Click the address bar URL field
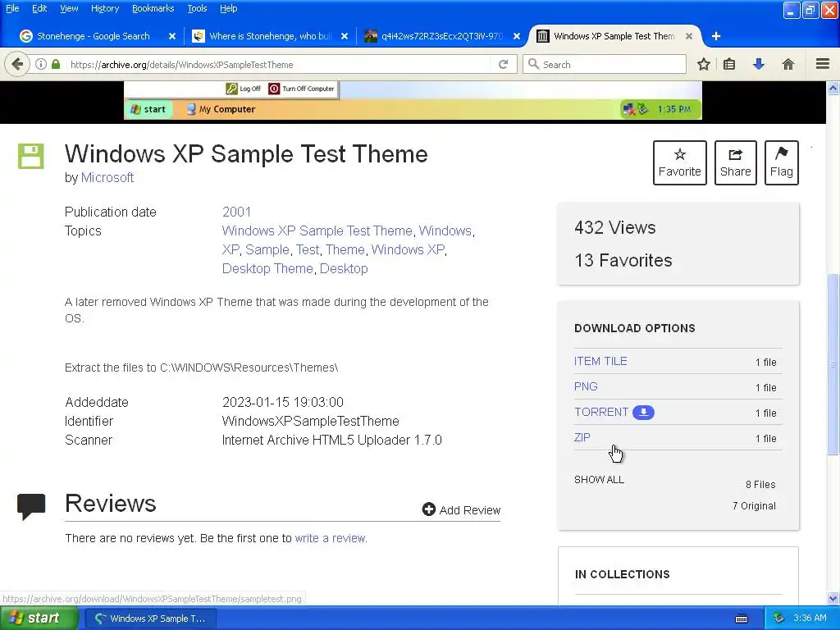The image size is (840, 630). [x=279, y=64]
